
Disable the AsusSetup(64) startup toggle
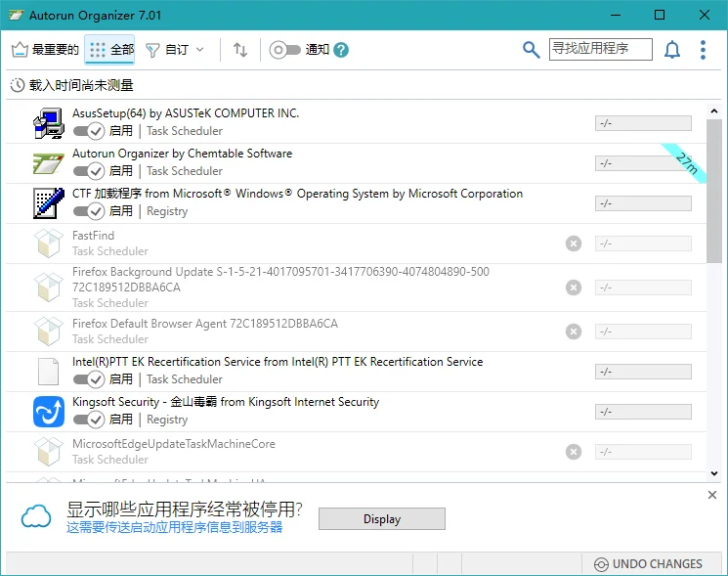coord(89,131)
